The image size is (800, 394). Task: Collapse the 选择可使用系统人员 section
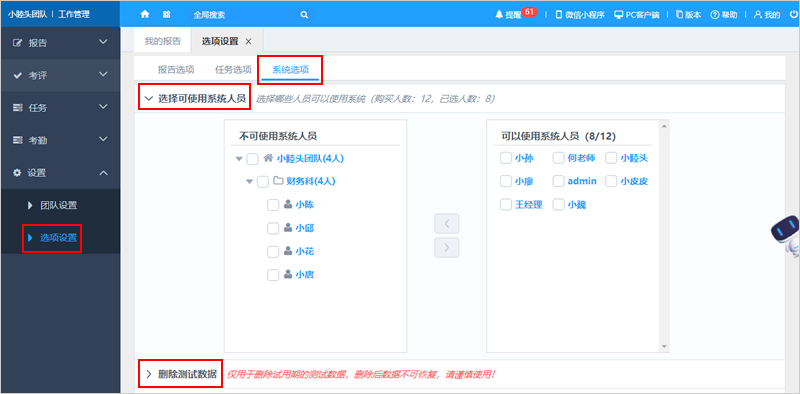click(148, 98)
